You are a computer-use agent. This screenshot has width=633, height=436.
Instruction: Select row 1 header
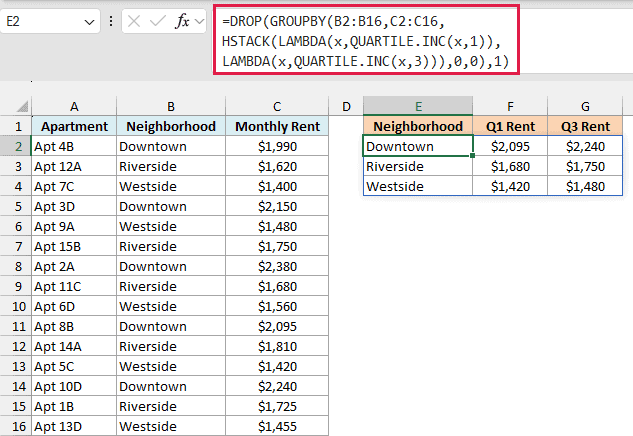pyautogui.click(x=16, y=126)
